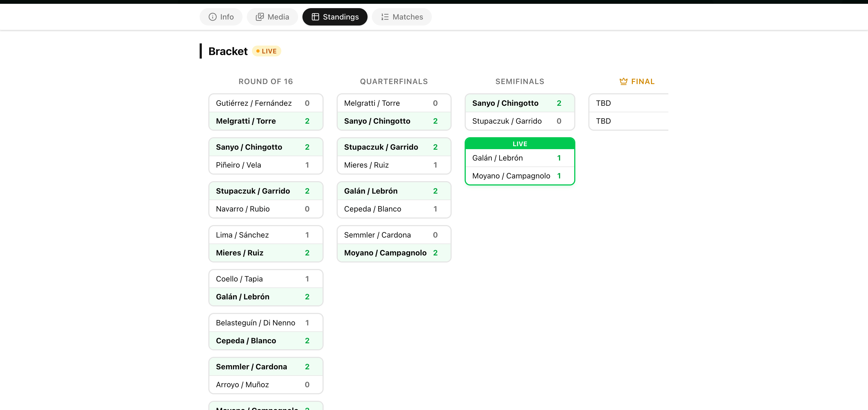Select Cepeda / Blanco in Round of 16
868x410 pixels.
point(266,341)
